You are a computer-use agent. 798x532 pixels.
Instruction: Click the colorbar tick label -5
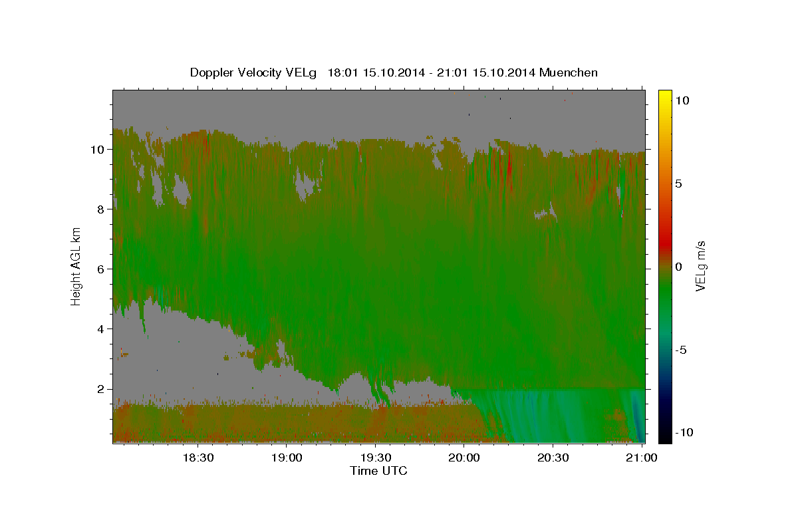(x=680, y=350)
